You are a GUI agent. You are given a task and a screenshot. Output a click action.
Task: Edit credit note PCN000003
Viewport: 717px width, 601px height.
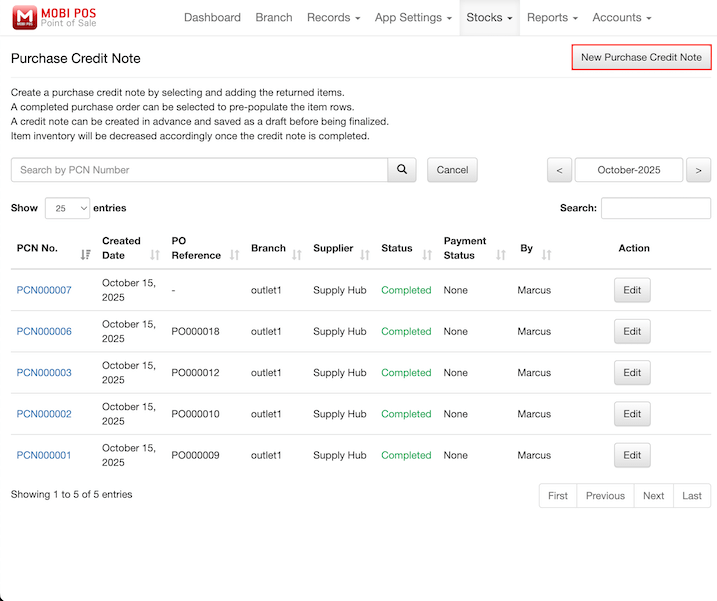pyautogui.click(x=632, y=372)
